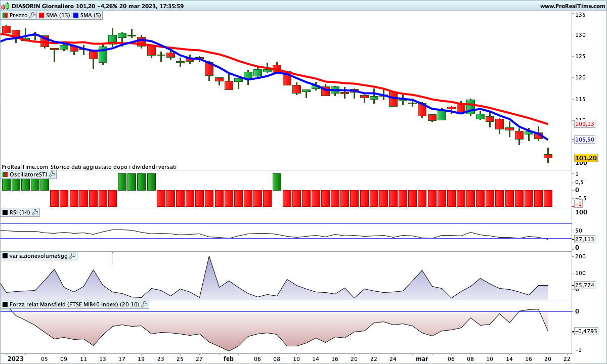The height and width of the screenshot is (364, 607).
Task: Click the SMA (5) legend label
Action: point(91,15)
